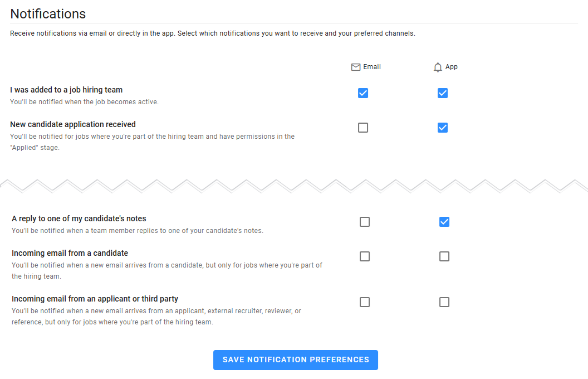The width and height of the screenshot is (588, 379).
Task: Click "Incoming email from a candidate" label
Action: click(x=70, y=253)
